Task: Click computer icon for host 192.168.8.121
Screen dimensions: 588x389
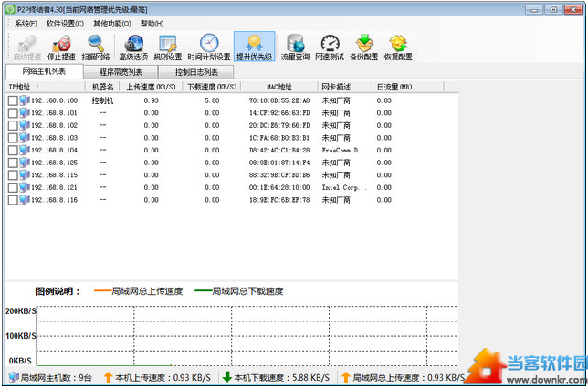Action: coord(25,187)
